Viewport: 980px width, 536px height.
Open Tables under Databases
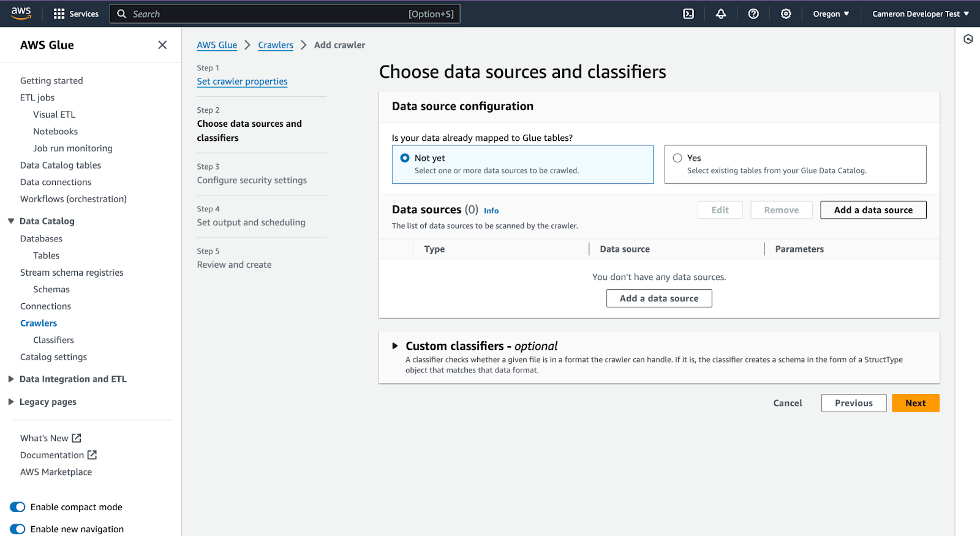coord(46,255)
